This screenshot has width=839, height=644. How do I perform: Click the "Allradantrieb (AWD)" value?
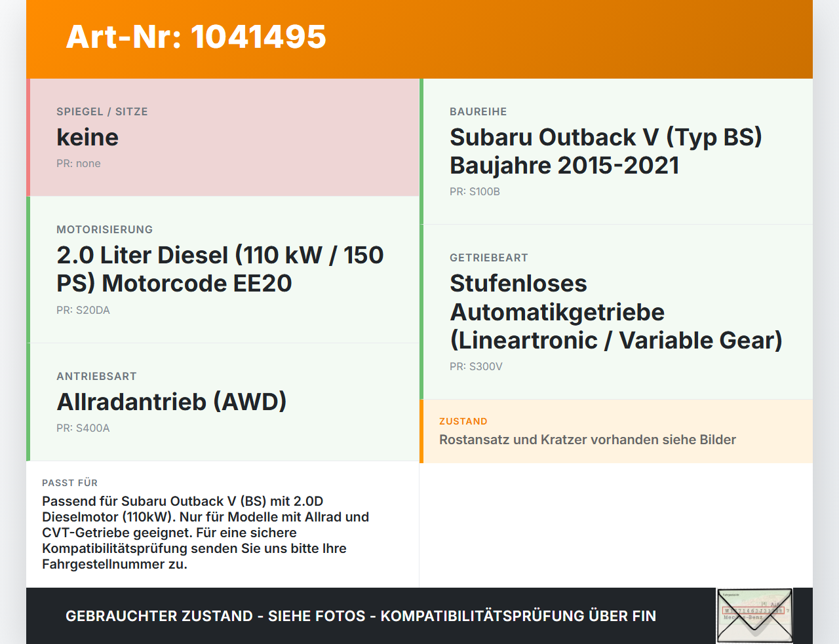pos(172,402)
